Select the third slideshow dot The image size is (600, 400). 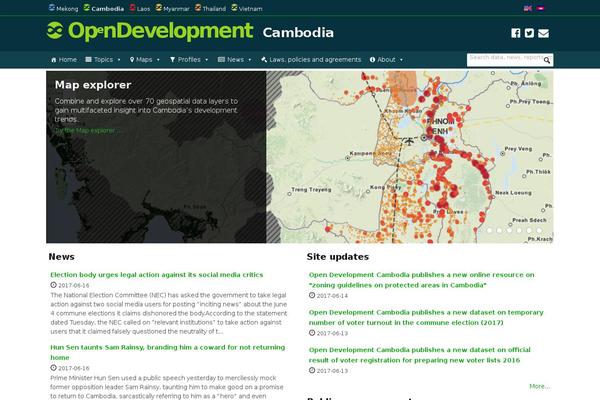click(509, 230)
